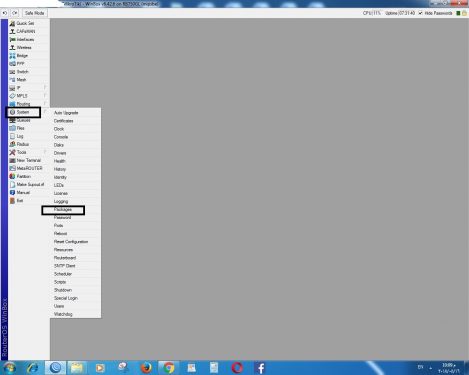Open the Files section icon
This screenshot has height=375, width=469.
12,128
